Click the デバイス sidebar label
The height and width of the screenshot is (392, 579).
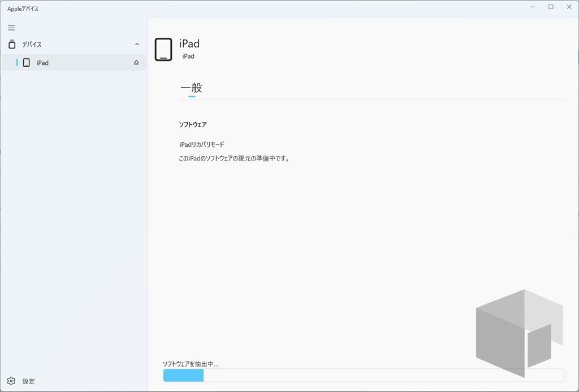[x=32, y=44]
